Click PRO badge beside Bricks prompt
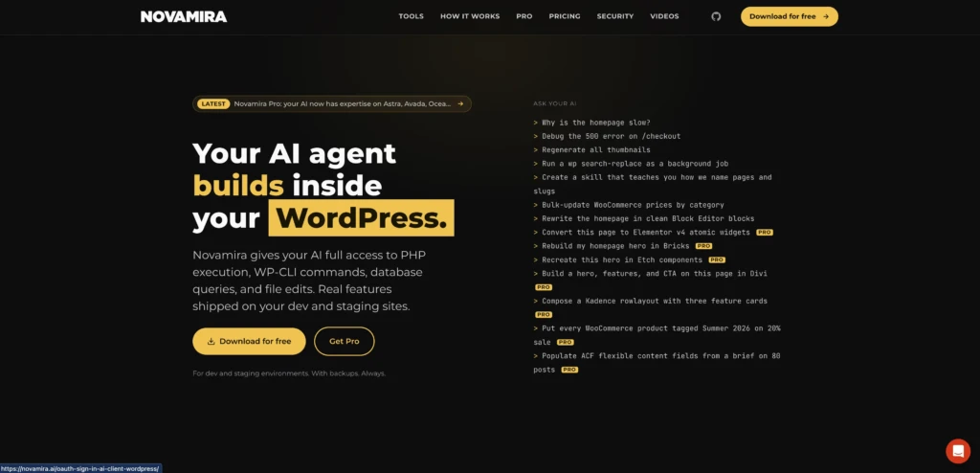This screenshot has width=980, height=473. point(703,246)
